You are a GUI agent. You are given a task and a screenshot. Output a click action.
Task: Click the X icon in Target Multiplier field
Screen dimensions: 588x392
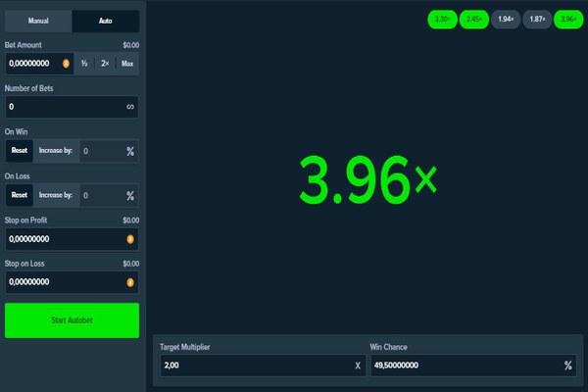[x=358, y=366]
